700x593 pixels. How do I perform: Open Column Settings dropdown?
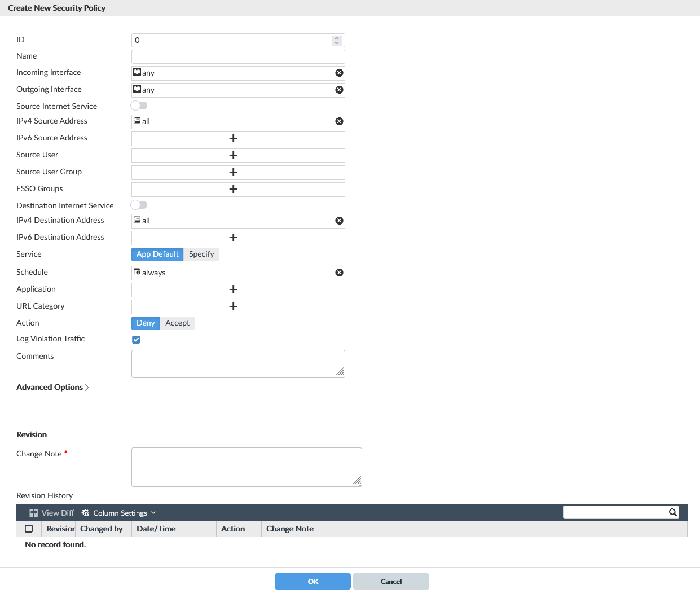point(118,513)
